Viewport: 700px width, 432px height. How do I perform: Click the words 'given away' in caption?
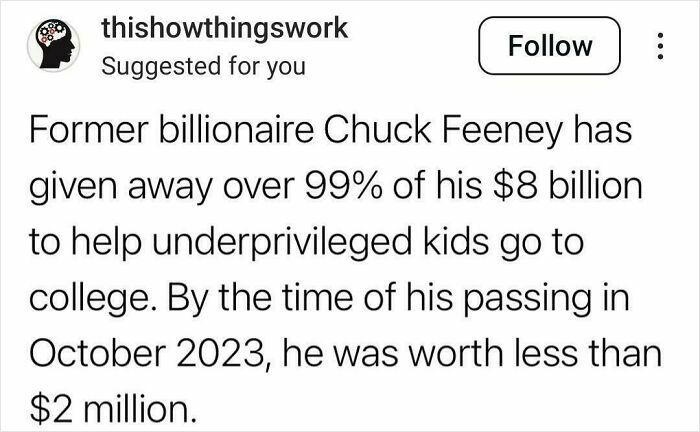[x=121, y=187]
